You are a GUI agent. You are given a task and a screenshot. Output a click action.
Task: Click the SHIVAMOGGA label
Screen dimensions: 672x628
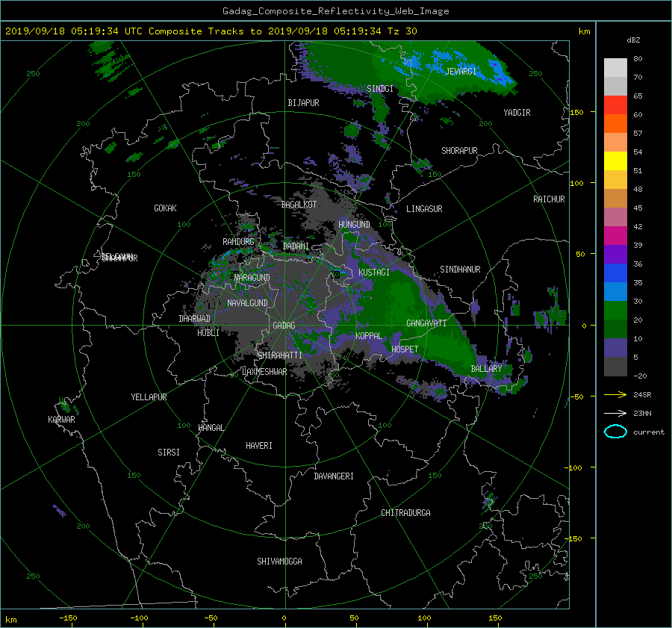[x=279, y=562]
